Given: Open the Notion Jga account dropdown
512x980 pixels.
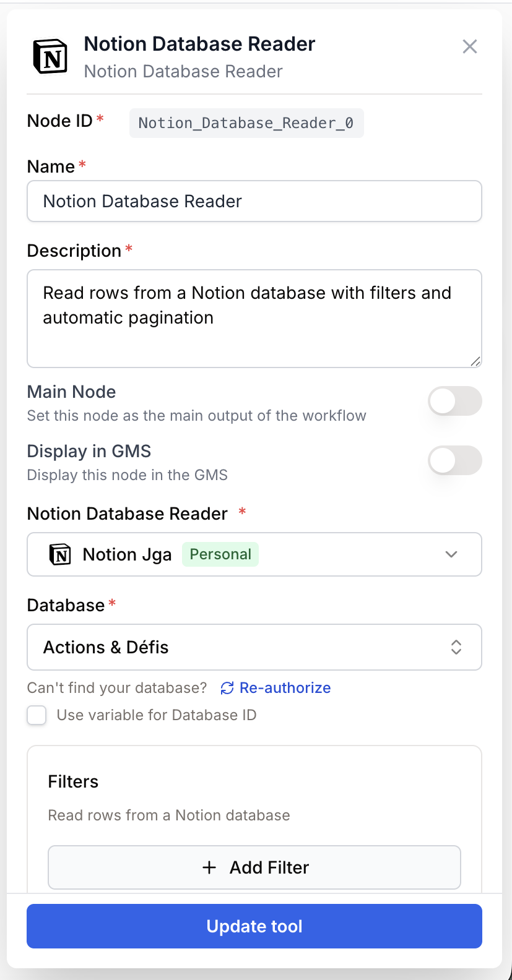Looking at the screenshot, I should coord(254,554).
